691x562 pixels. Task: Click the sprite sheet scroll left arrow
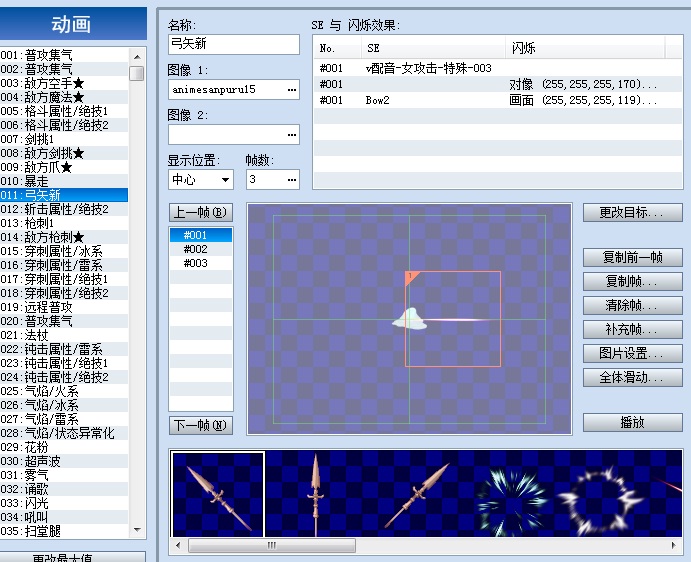[x=178, y=545]
